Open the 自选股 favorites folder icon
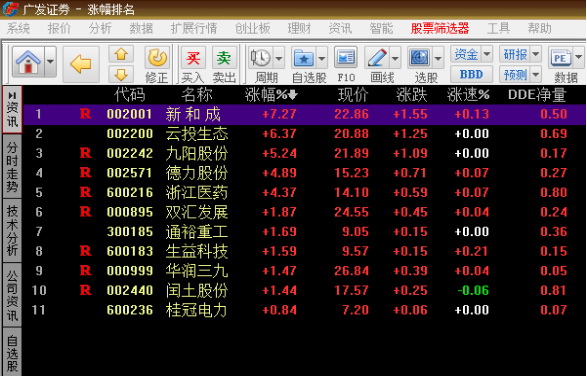Viewport: 587px width, 376px height. click(x=304, y=58)
